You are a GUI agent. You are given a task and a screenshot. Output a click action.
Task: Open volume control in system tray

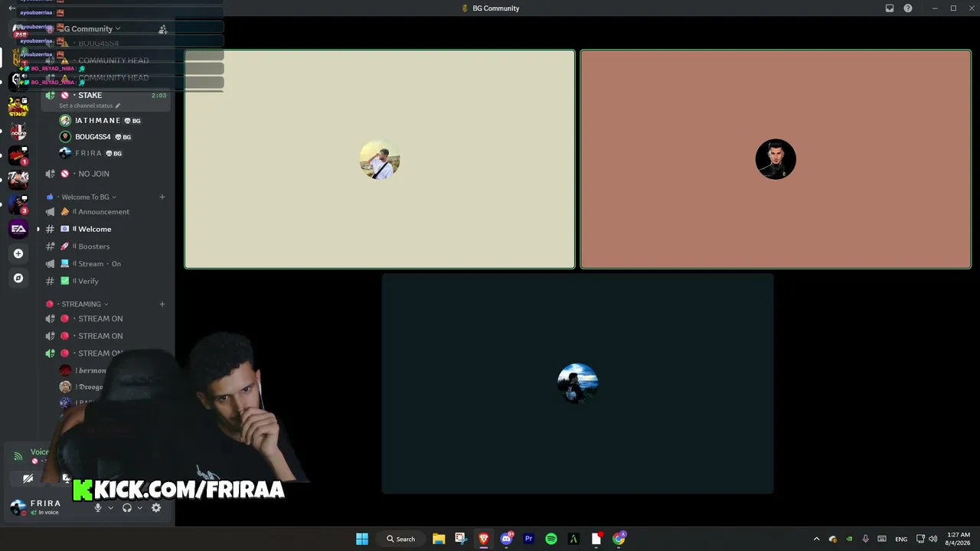933,539
